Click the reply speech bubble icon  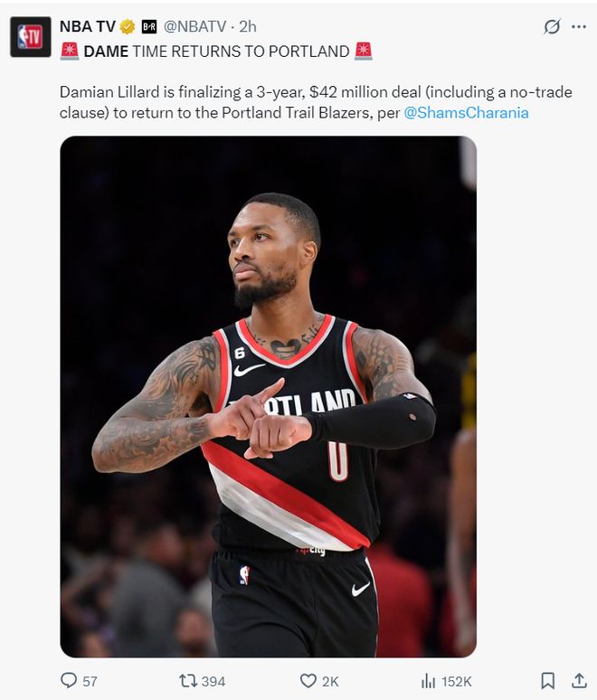tap(69, 680)
